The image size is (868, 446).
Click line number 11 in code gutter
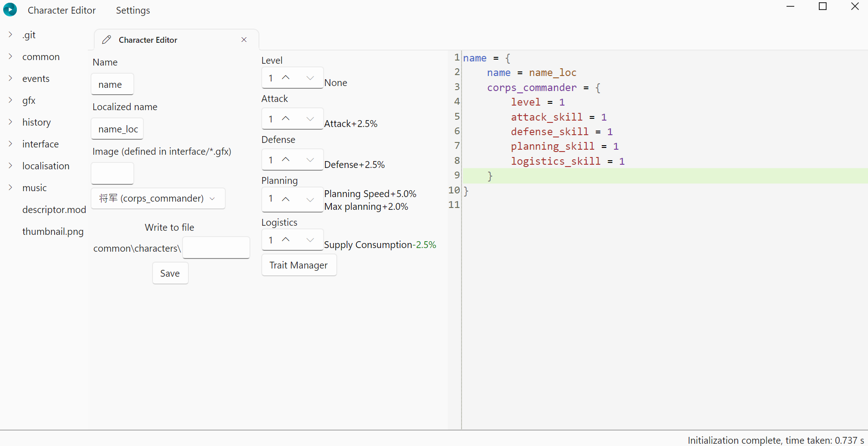point(454,205)
